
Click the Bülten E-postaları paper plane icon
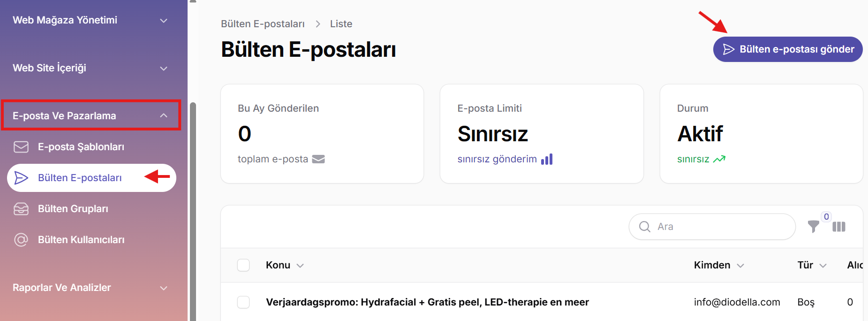(x=21, y=178)
